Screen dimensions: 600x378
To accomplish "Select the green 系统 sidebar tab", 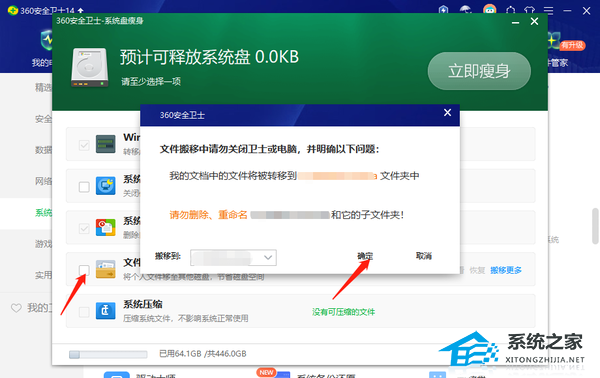I will (43, 212).
